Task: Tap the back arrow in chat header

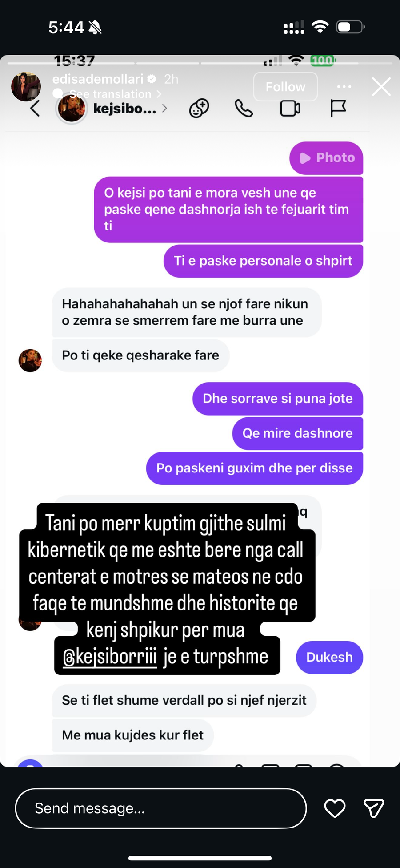Action: click(35, 108)
